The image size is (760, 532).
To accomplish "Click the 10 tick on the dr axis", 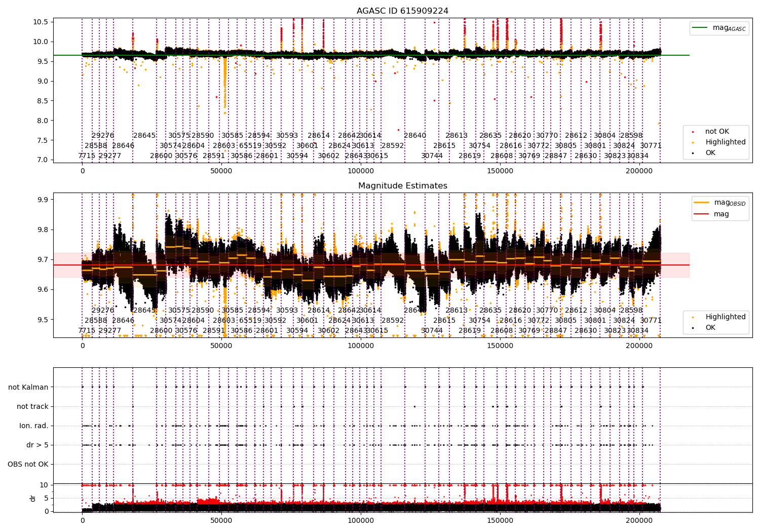I will 44,485.
